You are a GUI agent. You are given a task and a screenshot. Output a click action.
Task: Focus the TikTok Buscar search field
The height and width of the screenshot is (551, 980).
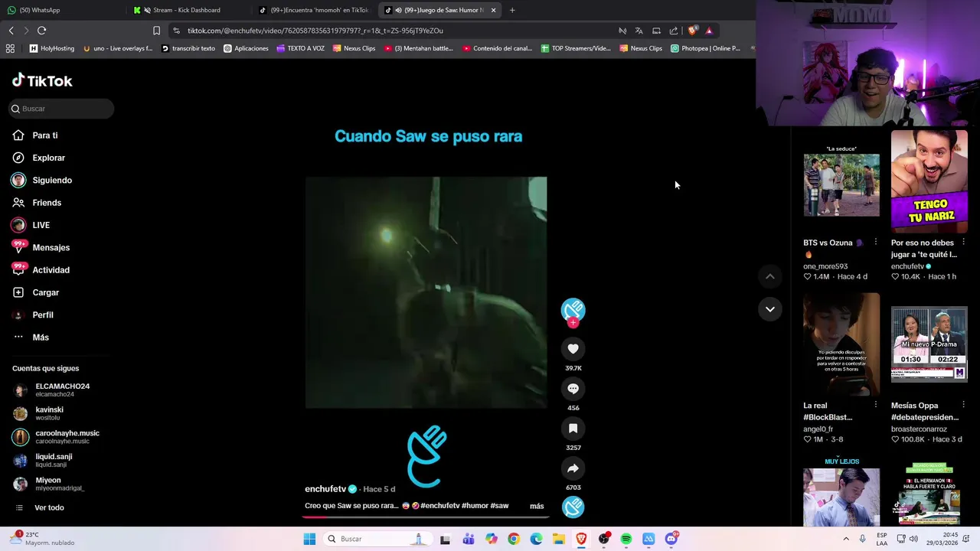[x=61, y=109]
